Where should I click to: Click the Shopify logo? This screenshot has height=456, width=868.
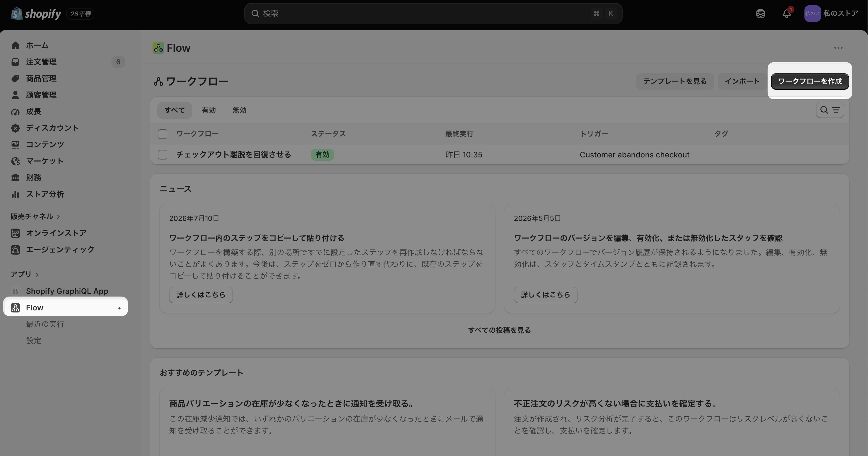[x=36, y=14]
